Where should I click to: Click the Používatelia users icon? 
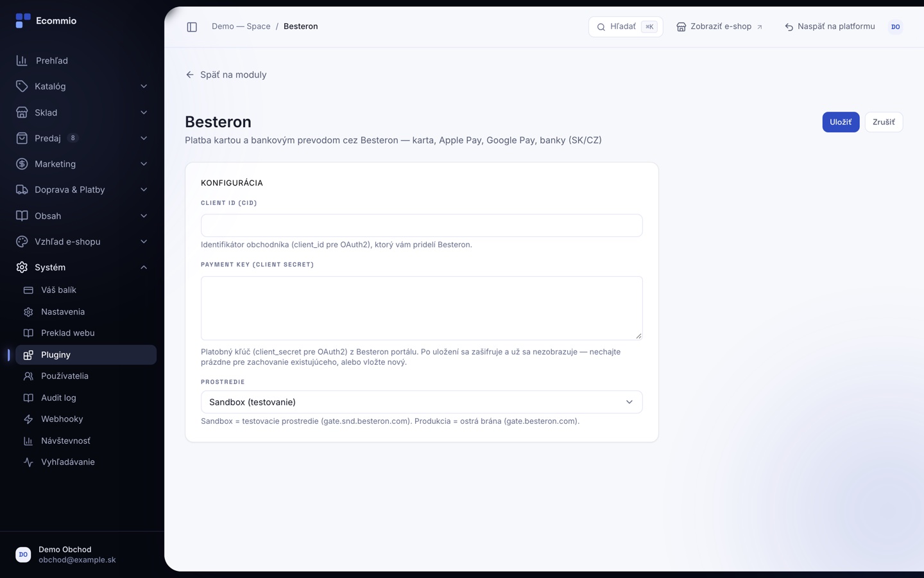pyautogui.click(x=28, y=376)
